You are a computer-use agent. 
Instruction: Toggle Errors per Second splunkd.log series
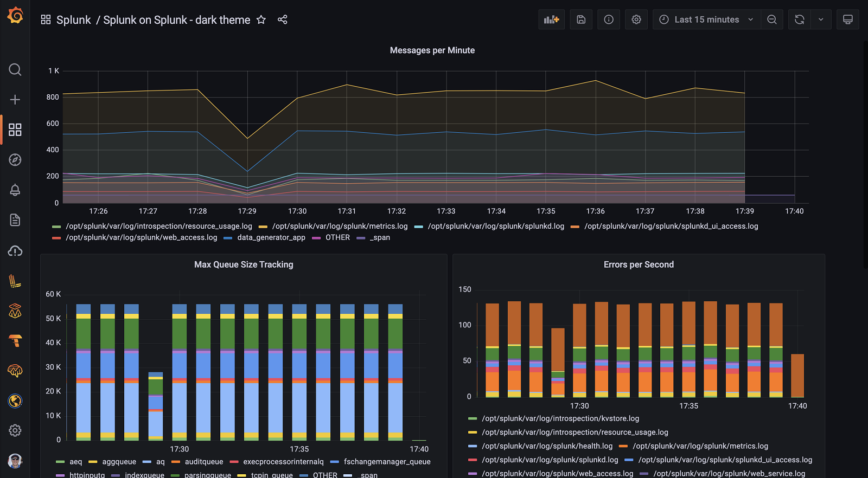(x=550, y=460)
